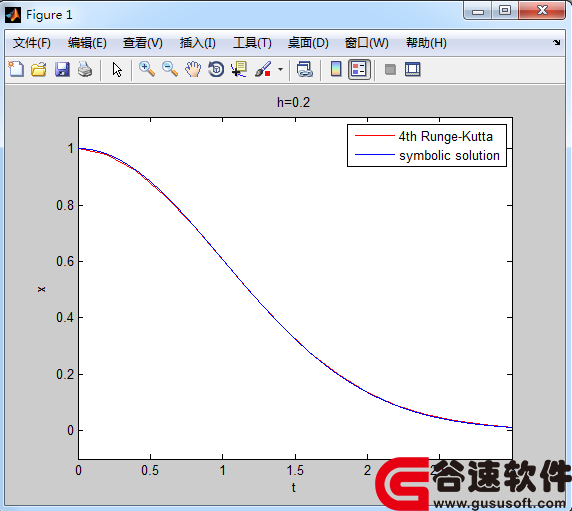Click the red line sample in legend
This screenshot has height=511, width=572.
(x=375, y=136)
